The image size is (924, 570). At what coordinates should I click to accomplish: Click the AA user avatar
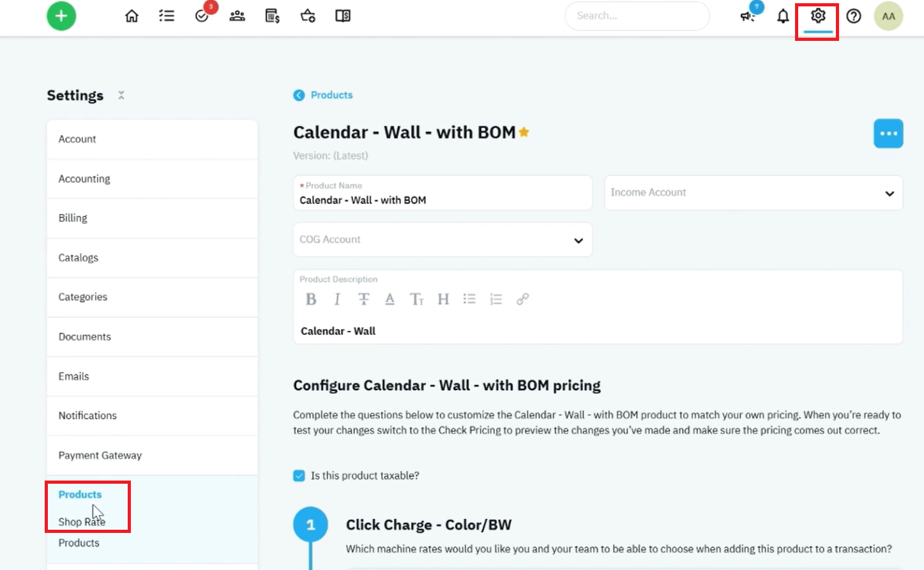pos(888,16)
